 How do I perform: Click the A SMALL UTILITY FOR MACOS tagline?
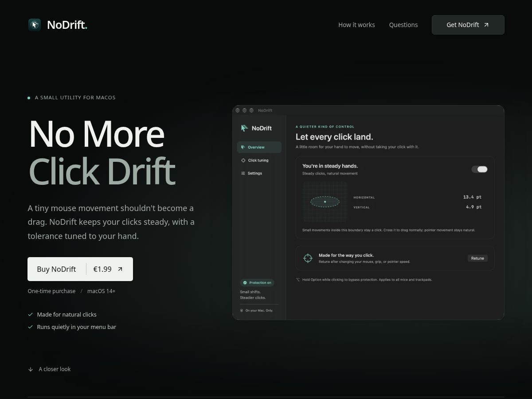click(x=75, y=98)
